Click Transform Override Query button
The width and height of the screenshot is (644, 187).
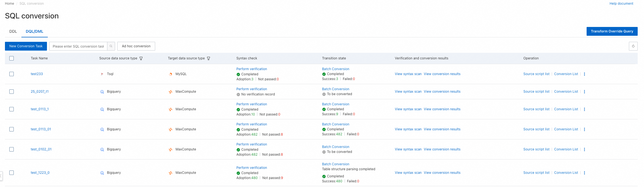[x=612, y=31]
